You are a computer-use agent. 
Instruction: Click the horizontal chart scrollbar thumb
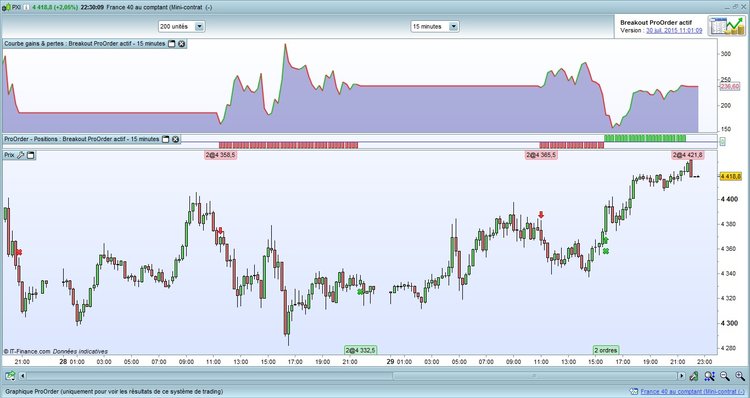tap(534, 376)
